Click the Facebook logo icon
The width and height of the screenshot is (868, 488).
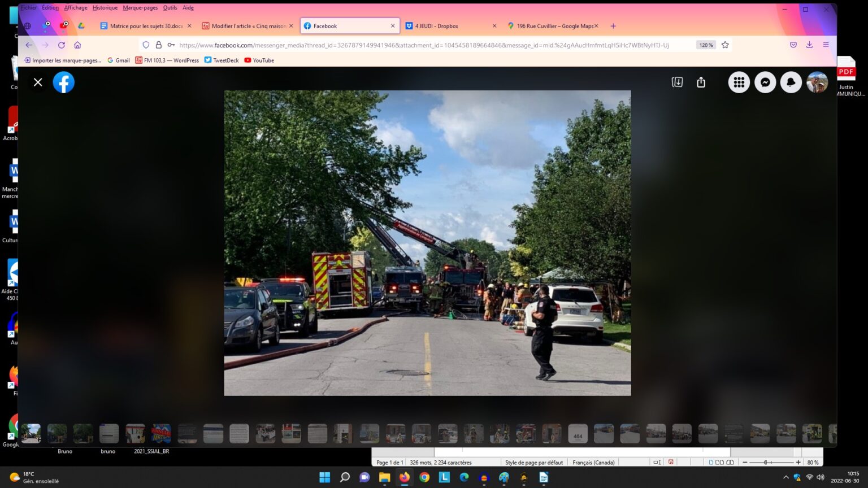tap(64, 82)
